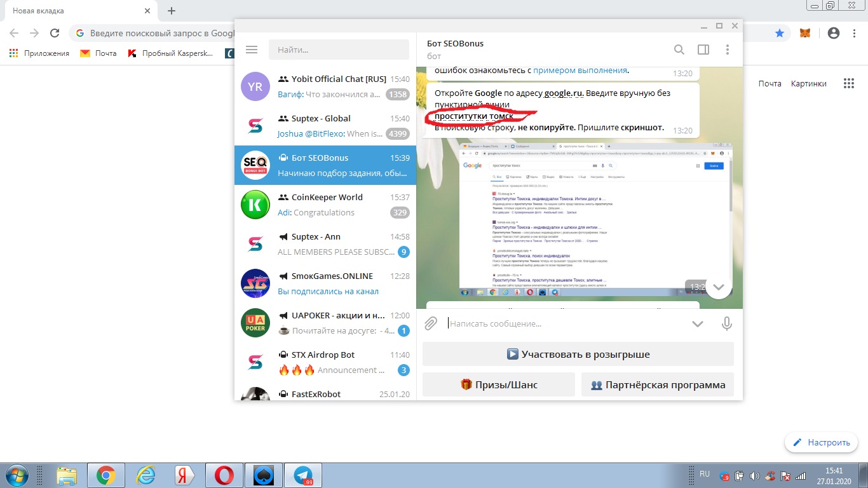The image size is (868, 488).
Task: Select Бот SEOBonus chat in list
Action: coord(325,166)
